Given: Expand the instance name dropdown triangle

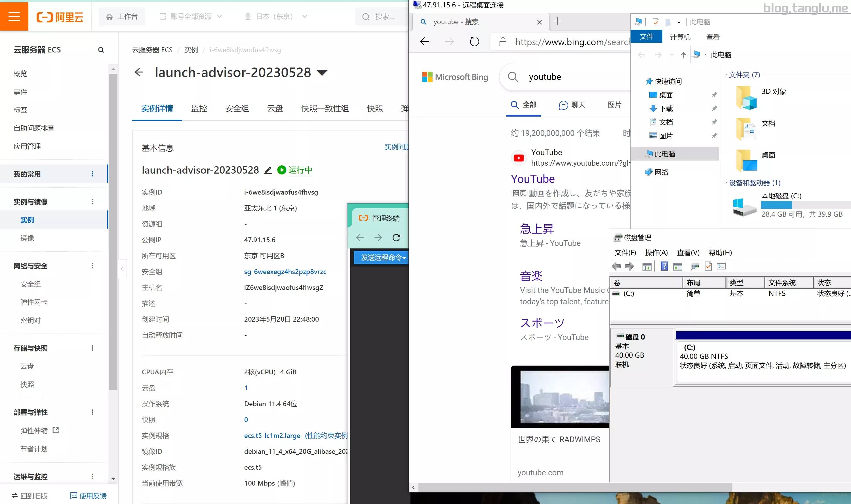Looking at the screenshot, I should pos(322,72).
